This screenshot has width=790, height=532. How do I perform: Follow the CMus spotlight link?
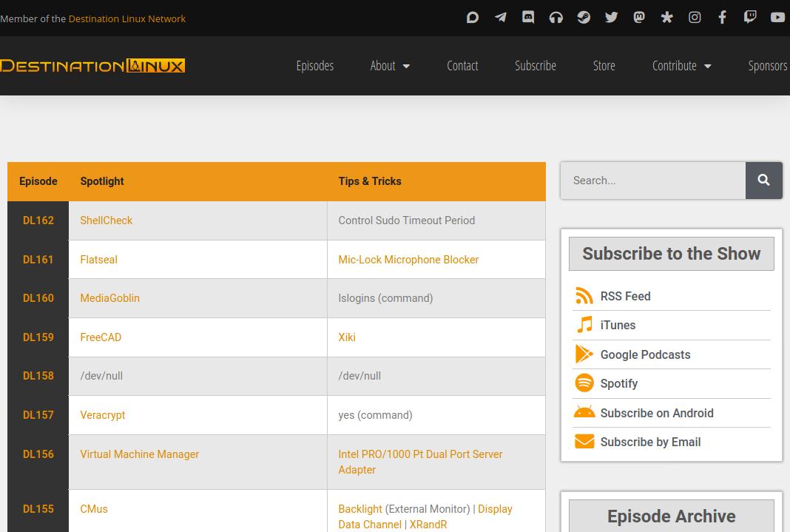[x=94, y=509]
